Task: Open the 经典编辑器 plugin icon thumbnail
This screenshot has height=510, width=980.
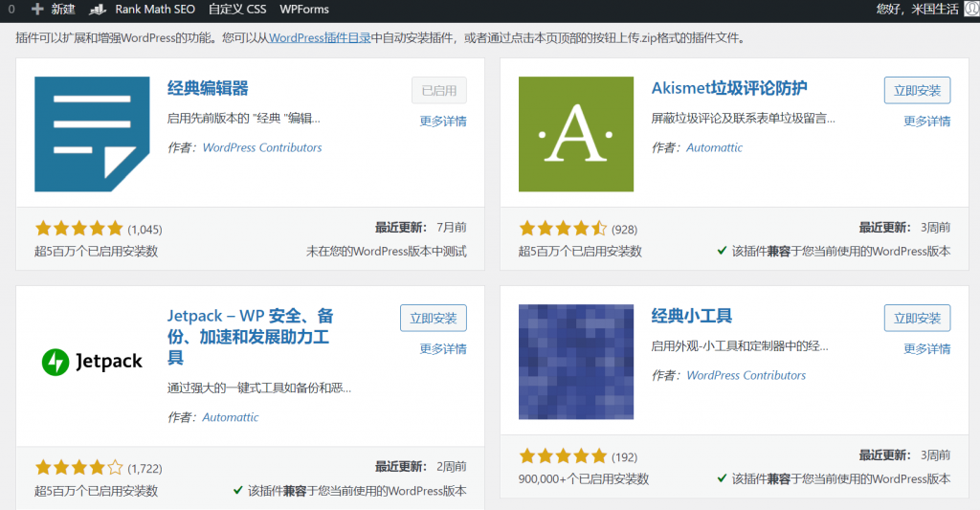Action: (x=92, y=134)
